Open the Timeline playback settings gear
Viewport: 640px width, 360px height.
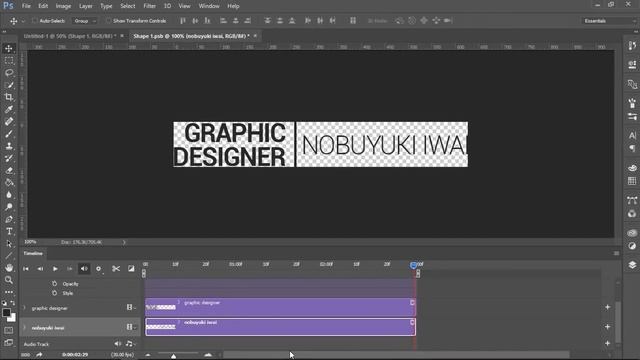[x=99, y=269]
